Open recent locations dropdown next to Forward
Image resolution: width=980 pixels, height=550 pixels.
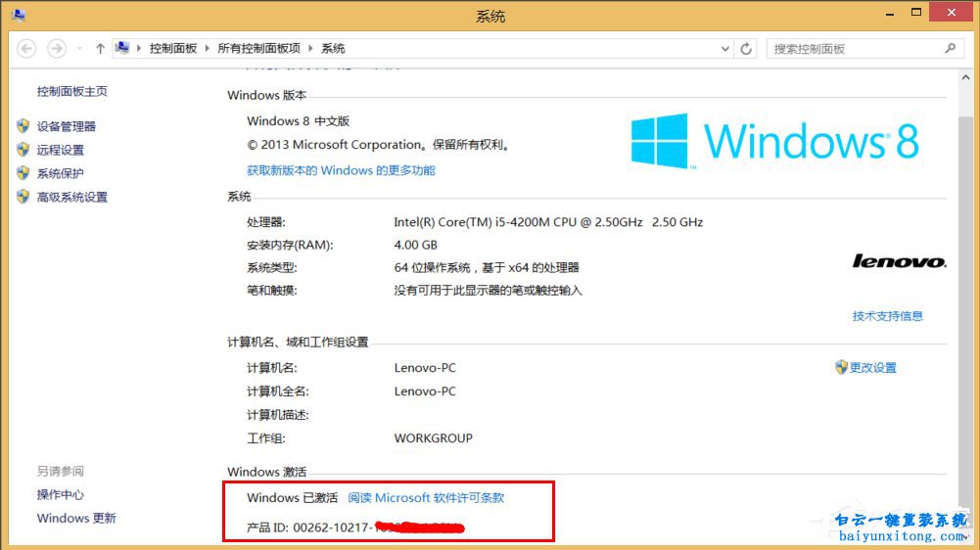tap(79, 49)
